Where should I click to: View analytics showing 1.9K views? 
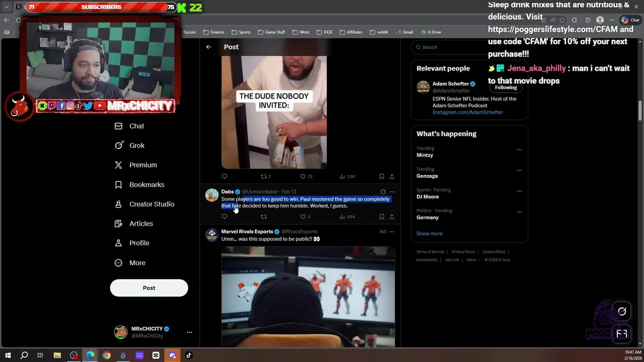pyautogui.click(x=348, y=176)
